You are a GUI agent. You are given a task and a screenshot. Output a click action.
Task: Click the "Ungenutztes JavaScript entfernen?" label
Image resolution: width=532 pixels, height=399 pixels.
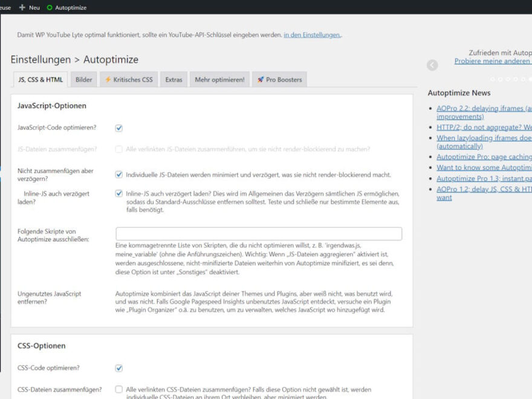pos(49,297)
